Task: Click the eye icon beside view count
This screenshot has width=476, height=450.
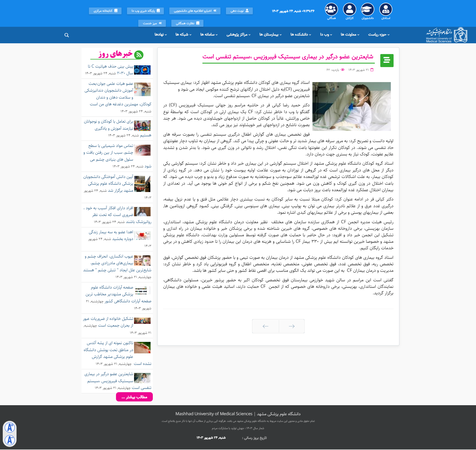Action: [343, 70]
